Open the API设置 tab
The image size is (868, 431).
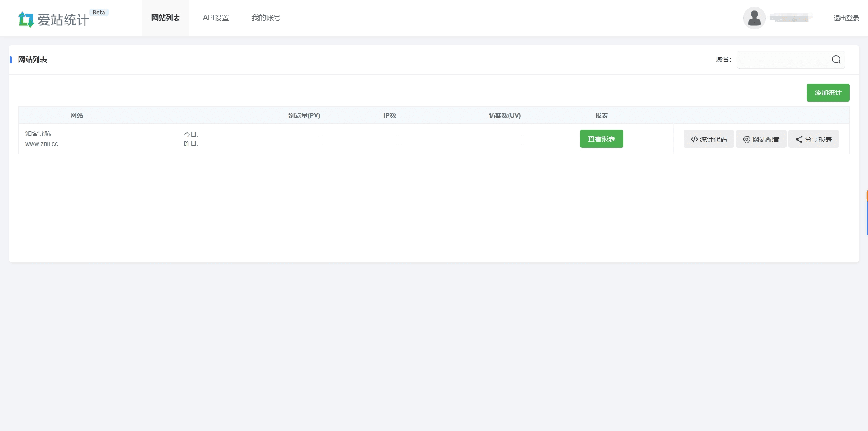pos(216,18)
